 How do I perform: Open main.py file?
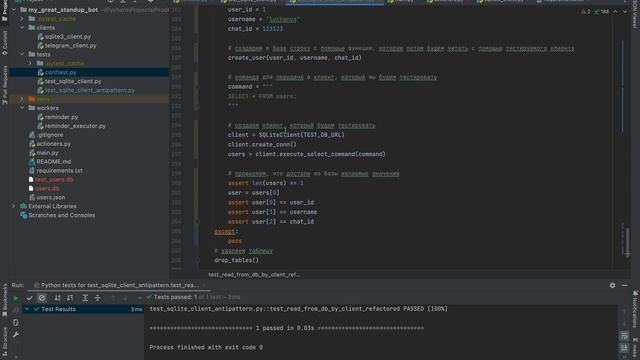pyautogui.click(x=47, y=153)
